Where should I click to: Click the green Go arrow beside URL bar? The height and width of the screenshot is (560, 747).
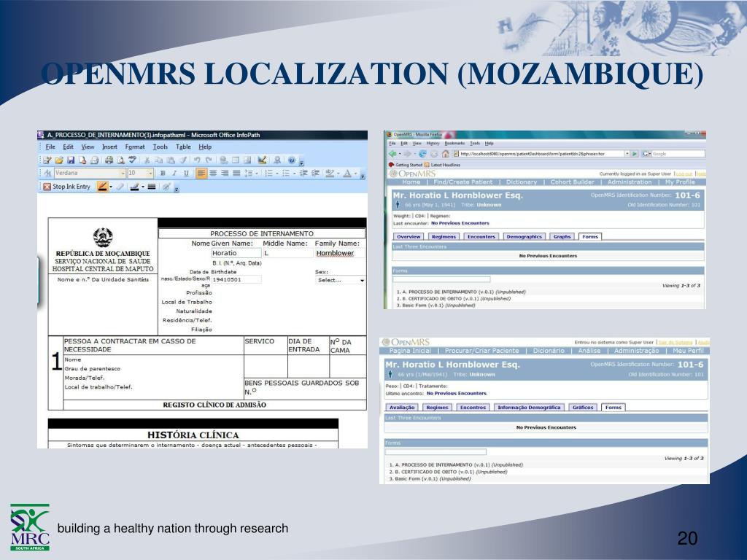[635, 154]
